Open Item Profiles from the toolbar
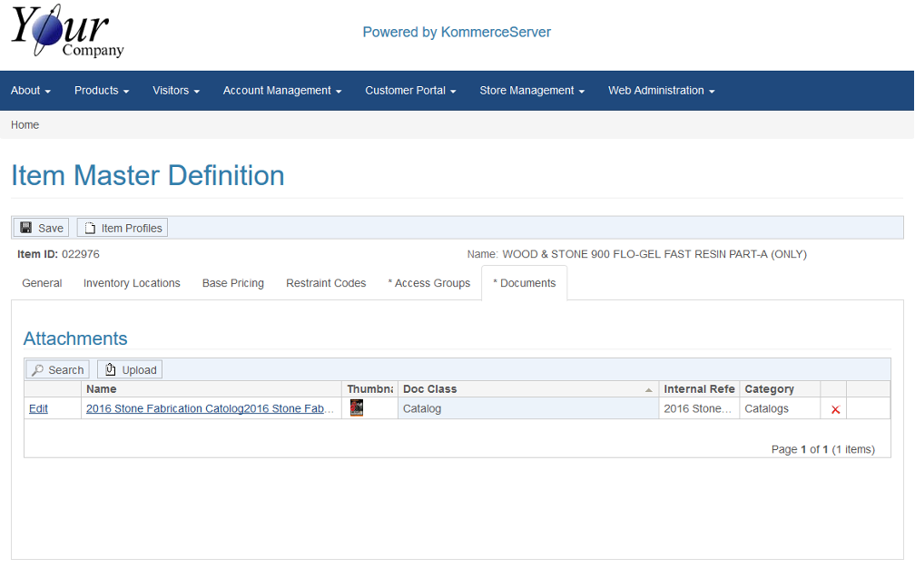915x588 pixels. pos(123,228)
